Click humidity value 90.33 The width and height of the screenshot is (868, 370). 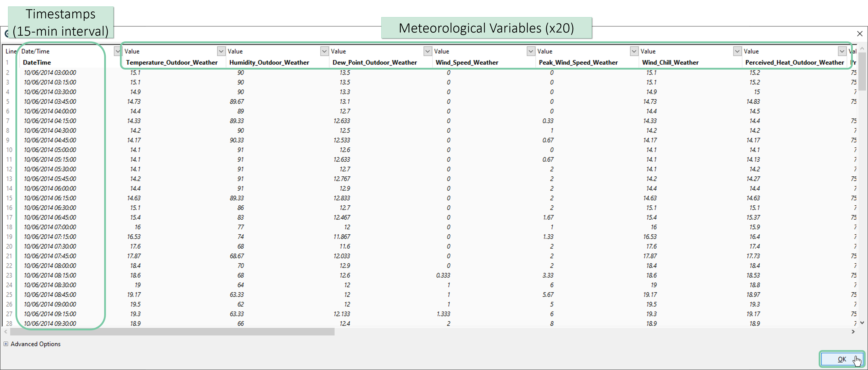pyautogui.click(x=237, y=140)
